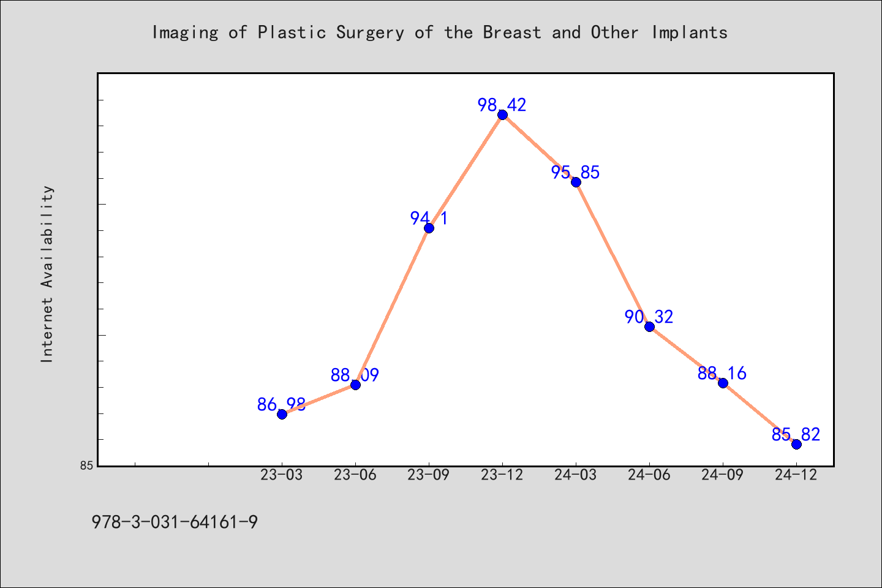
Task: Select the 23-09 axis tick label
Action: point(429,475)
